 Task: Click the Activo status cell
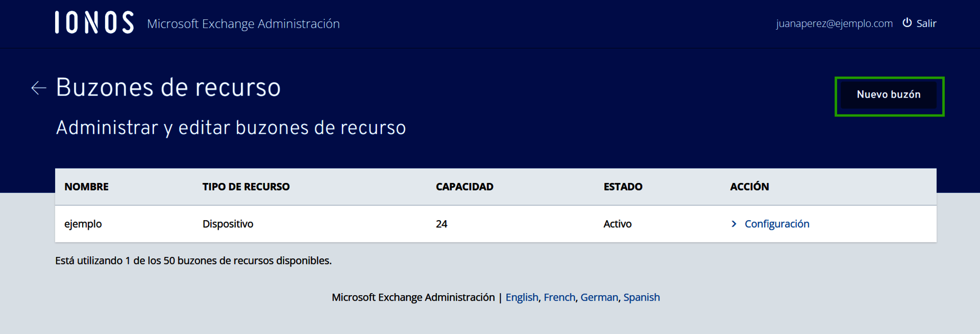617,224
